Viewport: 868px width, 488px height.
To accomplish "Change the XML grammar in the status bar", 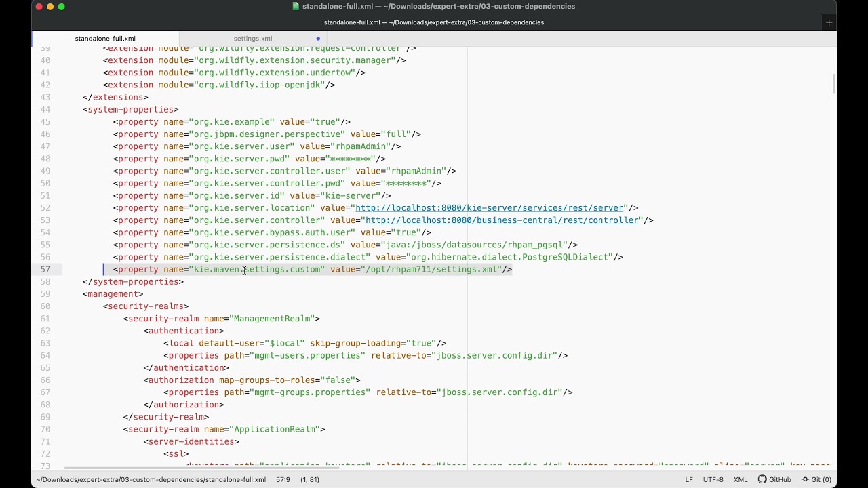I will coord(741,479).
